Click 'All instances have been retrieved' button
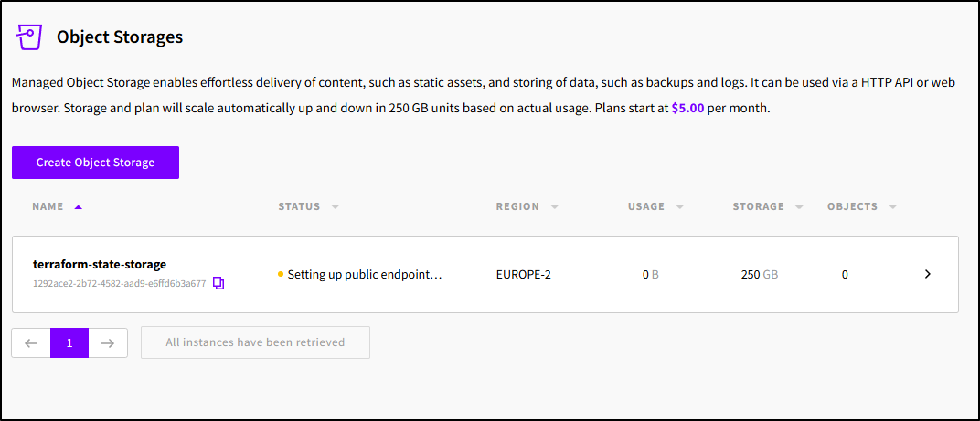 pos(255,342)
